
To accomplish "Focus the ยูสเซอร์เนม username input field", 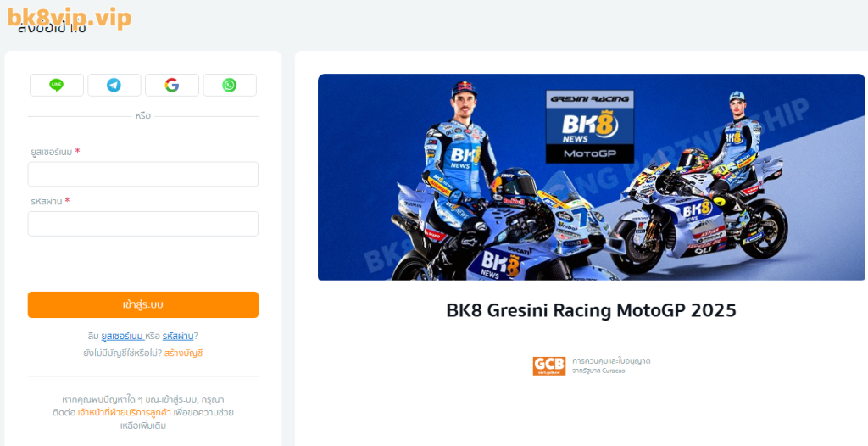I will pyautogui.click(x=142, y=174).
